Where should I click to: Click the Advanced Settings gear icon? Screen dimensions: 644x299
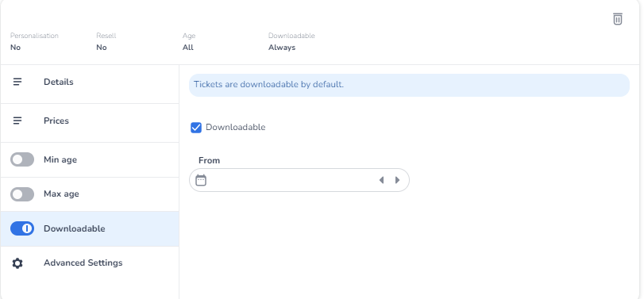click(17, 263)
